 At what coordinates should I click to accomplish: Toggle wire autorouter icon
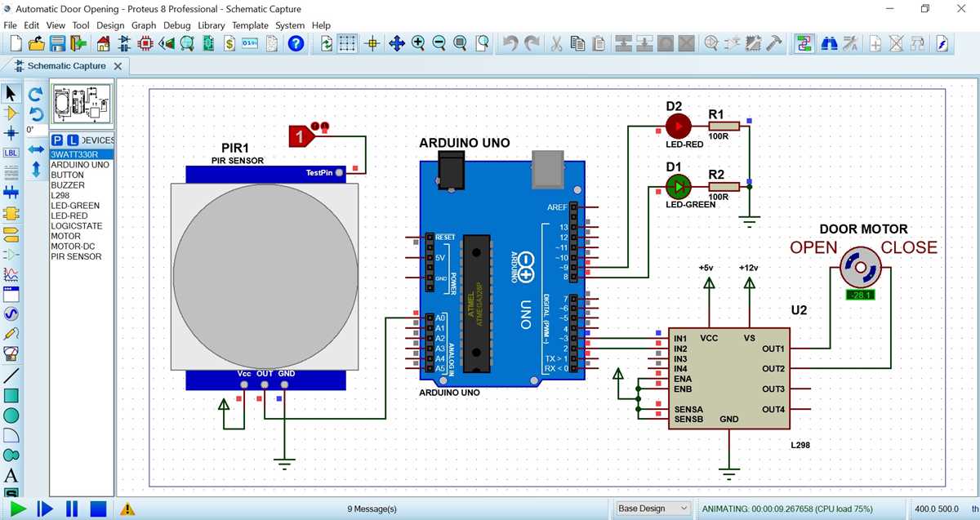pyautogui.click(x=804, y=43)
